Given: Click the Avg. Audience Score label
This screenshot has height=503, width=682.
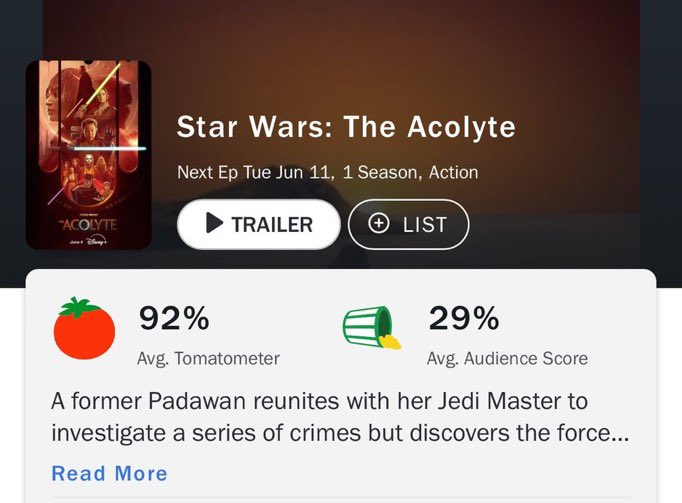Looking at the screenshot, I should [x=507, y=358].
